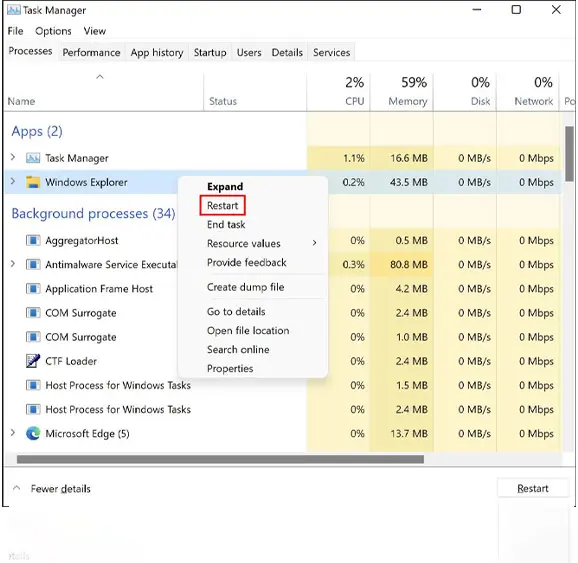Switch to the Users tab
The width and height of the screenshot is (578, 563).
click(249, 53)
